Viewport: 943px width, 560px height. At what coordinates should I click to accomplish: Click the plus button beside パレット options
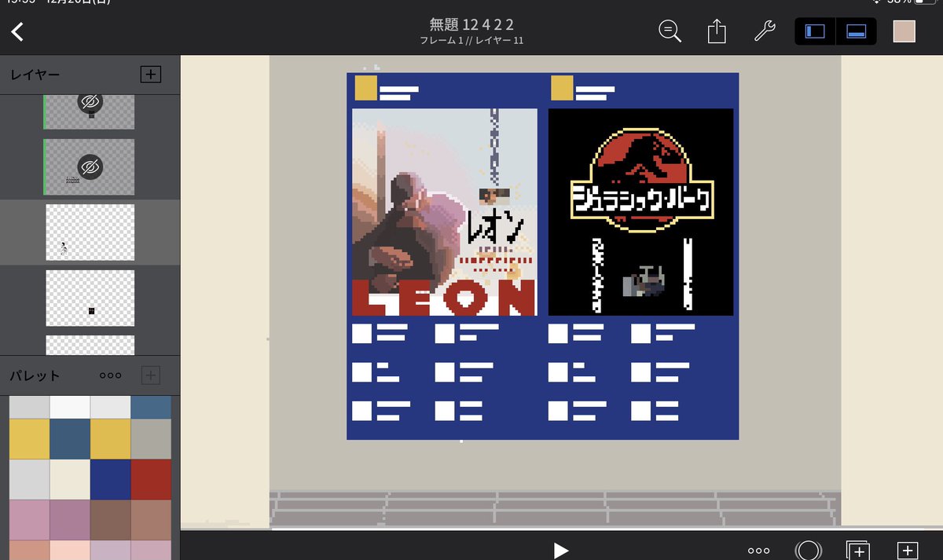click(150, 375)
